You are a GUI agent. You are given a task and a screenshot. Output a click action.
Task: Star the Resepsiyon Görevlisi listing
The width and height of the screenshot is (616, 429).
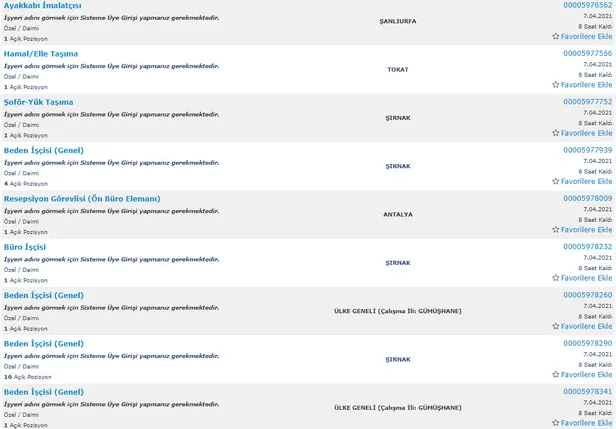556,230
